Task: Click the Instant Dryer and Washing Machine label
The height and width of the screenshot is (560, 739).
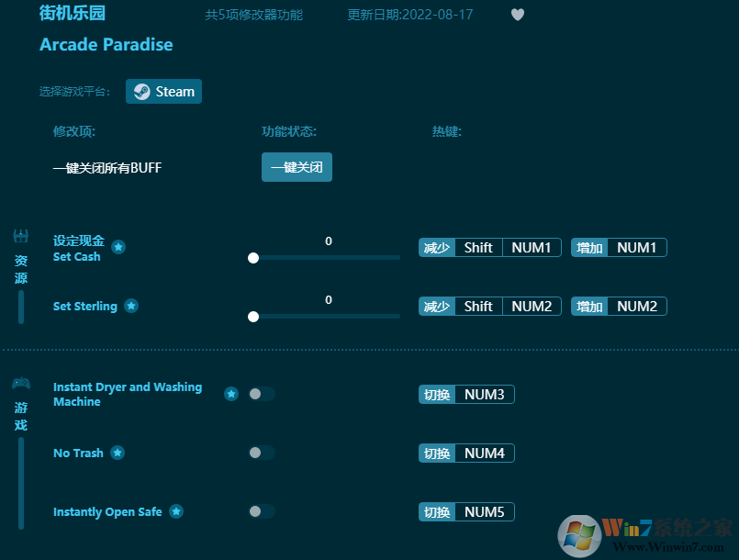Action: (x=128, y=394)
